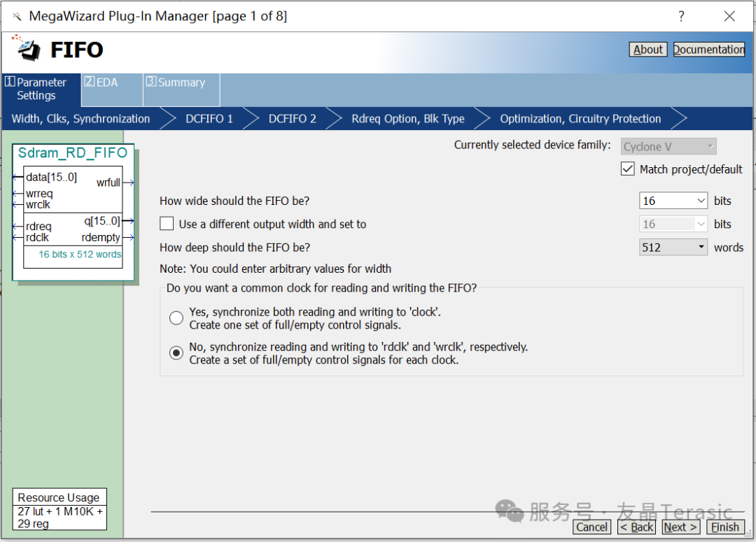Toggle Match project/default checkbox
The width and height of the screenshot is (756, 542).
[x=627, y=169]
